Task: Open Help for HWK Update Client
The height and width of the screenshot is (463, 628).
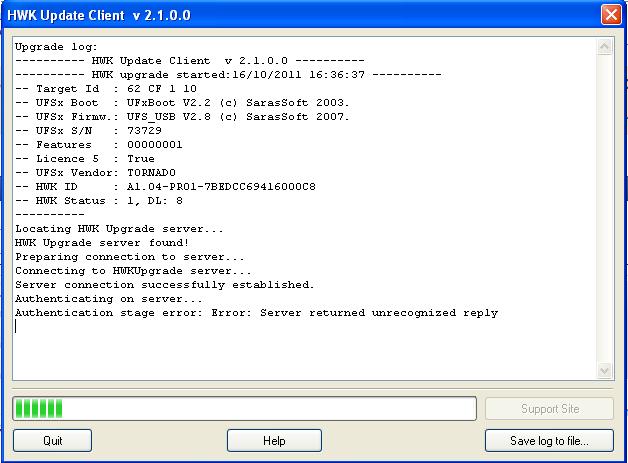Action: pyautogui.click(x=274, y=441)
